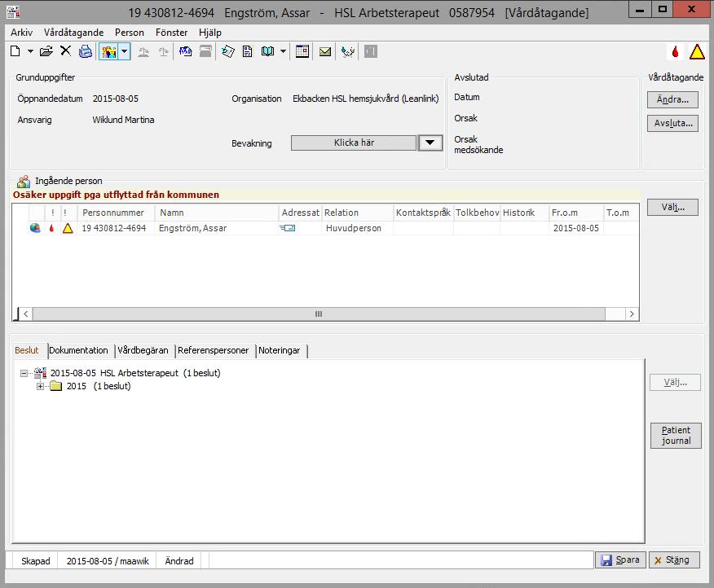Click the stethoscope toolbar icon
This screenshot has width=714, height=588.
pos(348,51)
